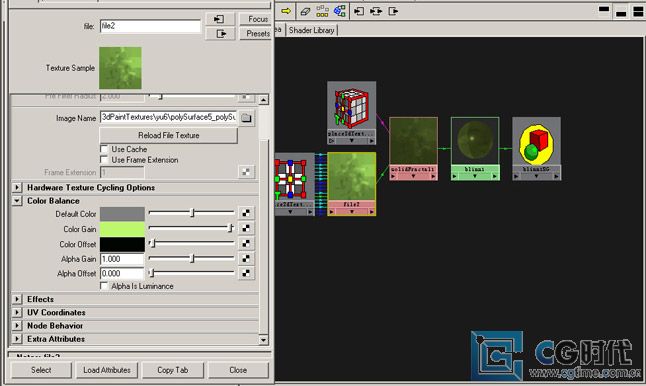Click the yellow arrow icon in Hypershade toolbar

[x=286, y=11]
